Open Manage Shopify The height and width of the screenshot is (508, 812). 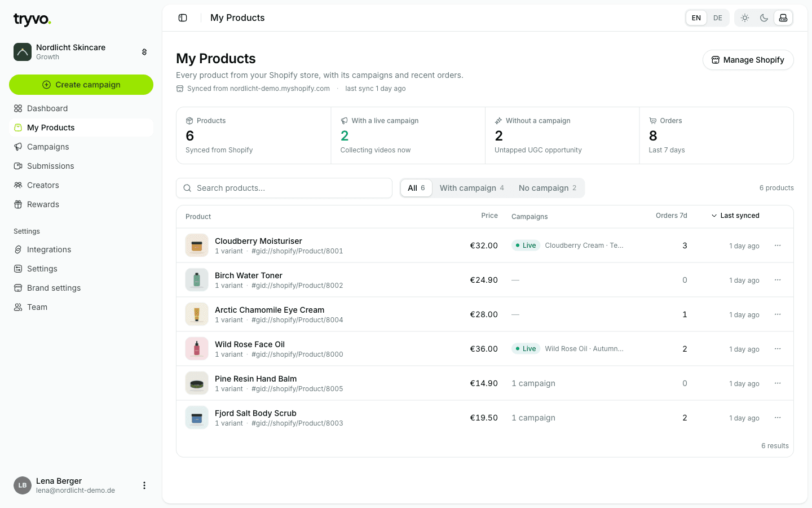coord(748,60)
